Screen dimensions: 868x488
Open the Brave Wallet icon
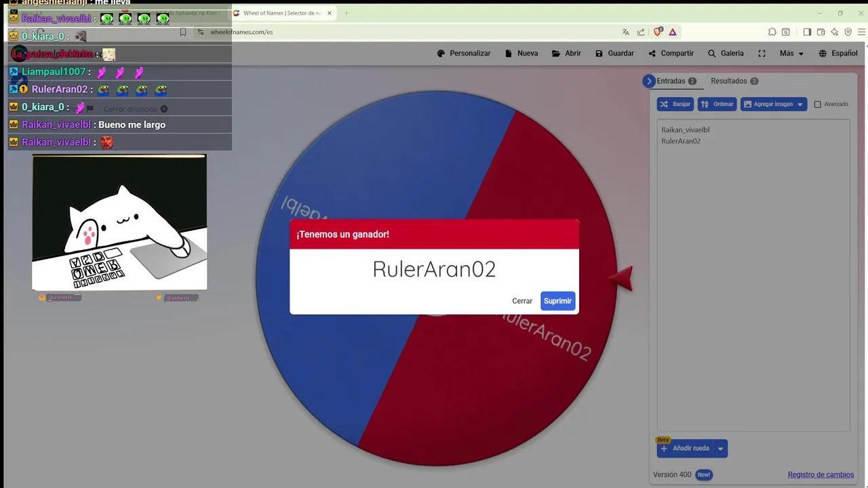pyautogui.click(x=821, y=32)
